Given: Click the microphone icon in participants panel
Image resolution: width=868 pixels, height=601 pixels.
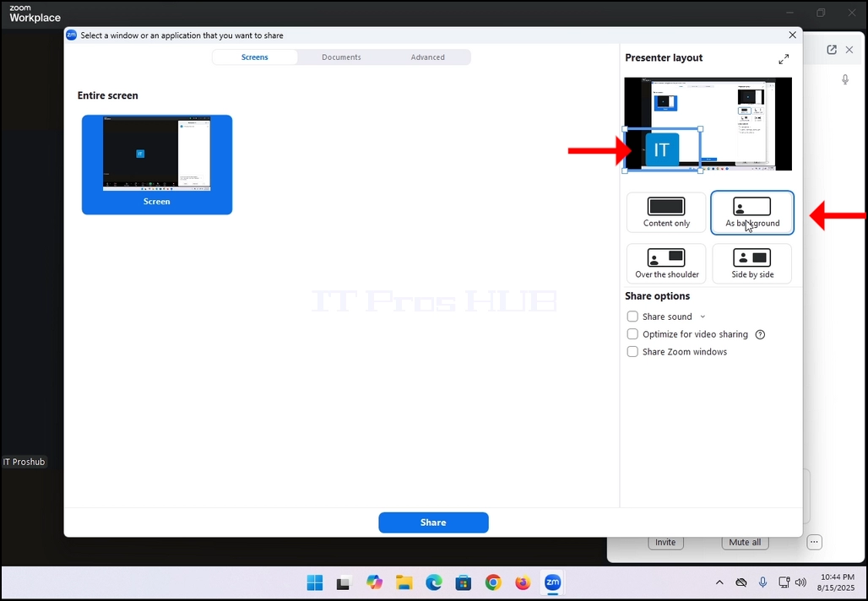Looking at the screenshot, I should click(x=844, y=79).
